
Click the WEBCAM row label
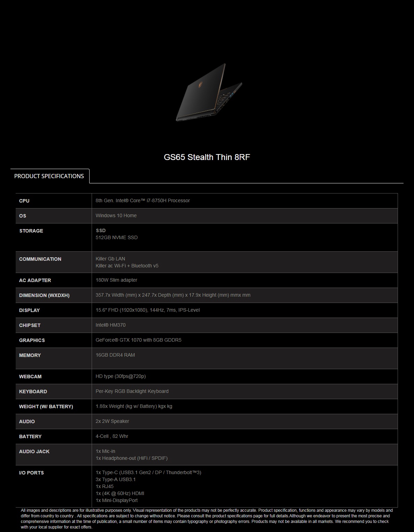30,377
